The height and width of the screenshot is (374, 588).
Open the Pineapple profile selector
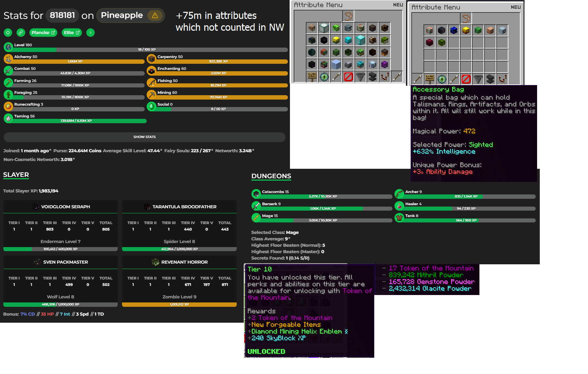pyautogui.click(x=122, y=16)
